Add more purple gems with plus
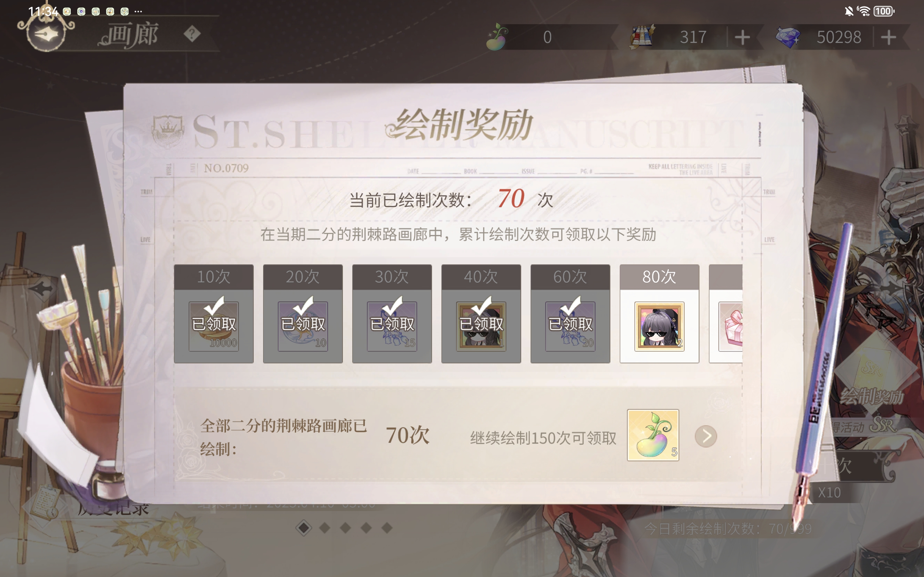Screen dimensions: 924x577 tap(889, 38)
